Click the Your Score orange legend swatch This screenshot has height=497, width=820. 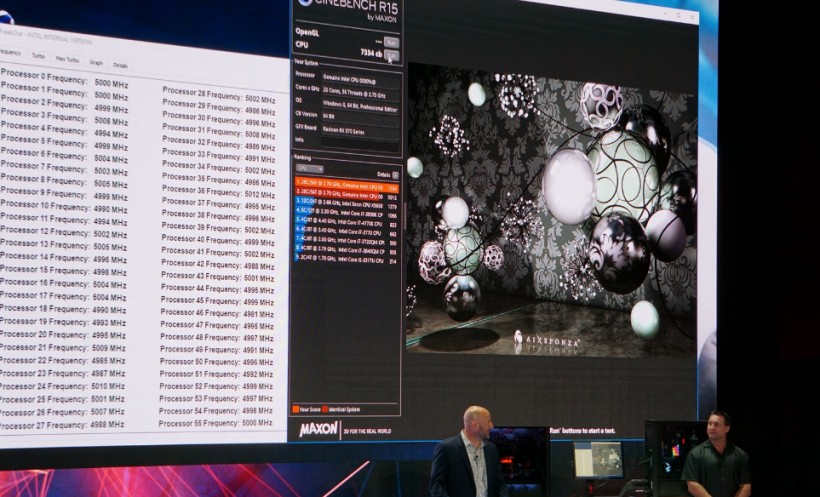(x=296, y=409)
